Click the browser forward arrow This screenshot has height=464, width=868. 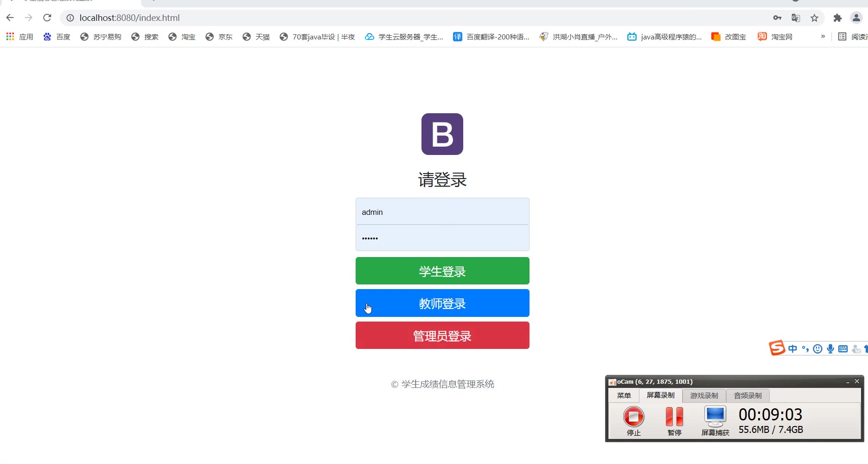point(29,18)
